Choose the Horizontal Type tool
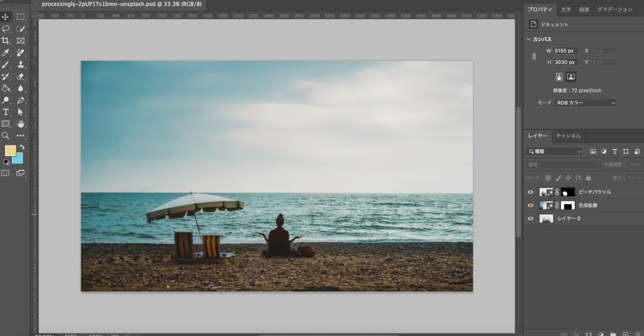Image resolution: width=644 pixels, height=336 pixels. 6,112
